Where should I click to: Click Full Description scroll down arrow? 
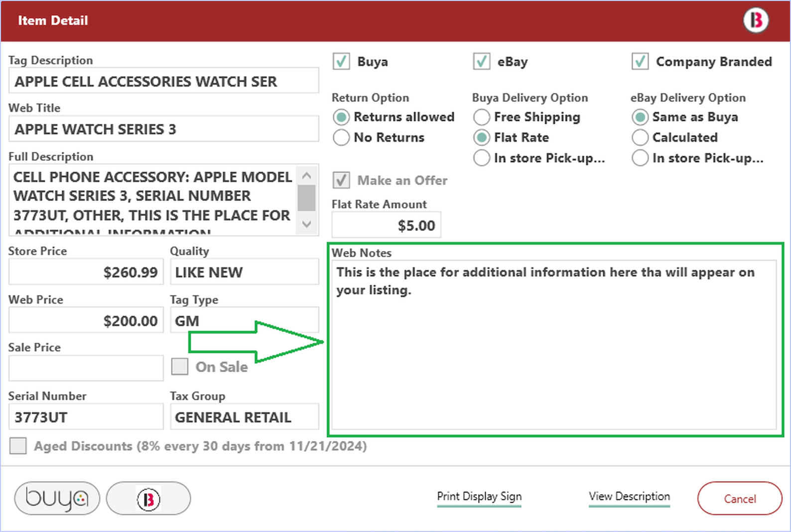click(307, 224)
